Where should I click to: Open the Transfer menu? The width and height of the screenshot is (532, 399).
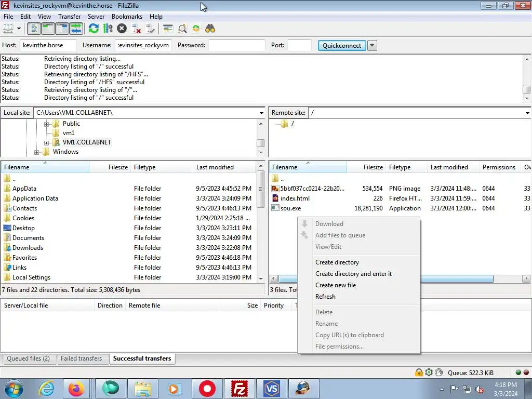69,17
